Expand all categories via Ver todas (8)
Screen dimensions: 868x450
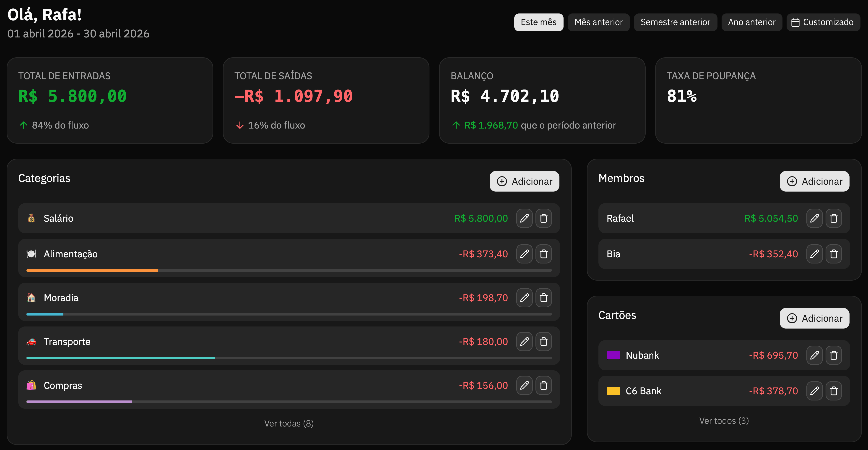[x=289, y=423]
